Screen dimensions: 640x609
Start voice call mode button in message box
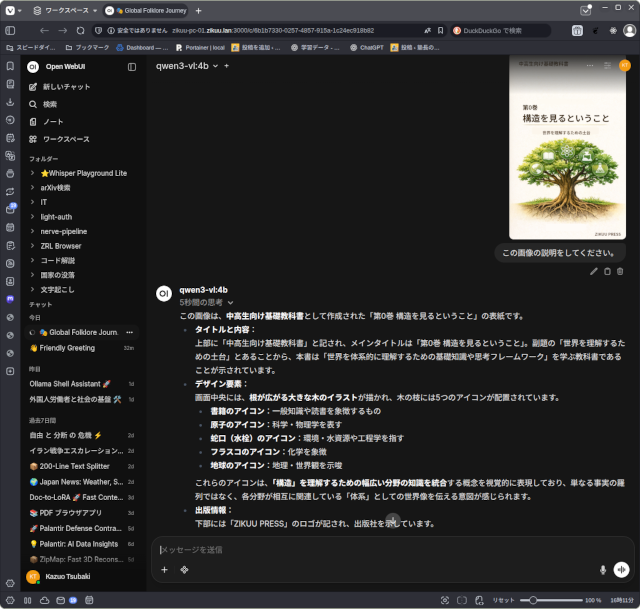coord(621,569)
